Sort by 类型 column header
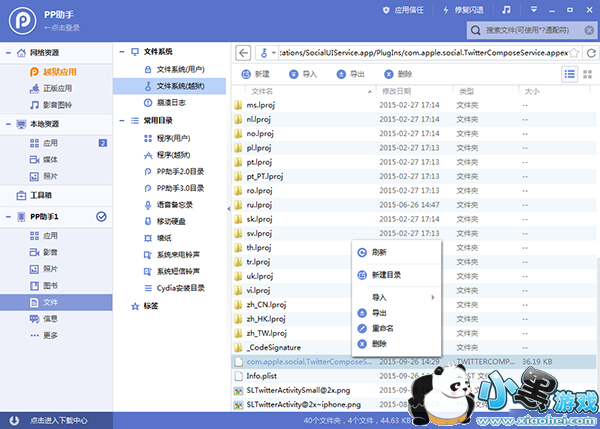 [466, 91]
